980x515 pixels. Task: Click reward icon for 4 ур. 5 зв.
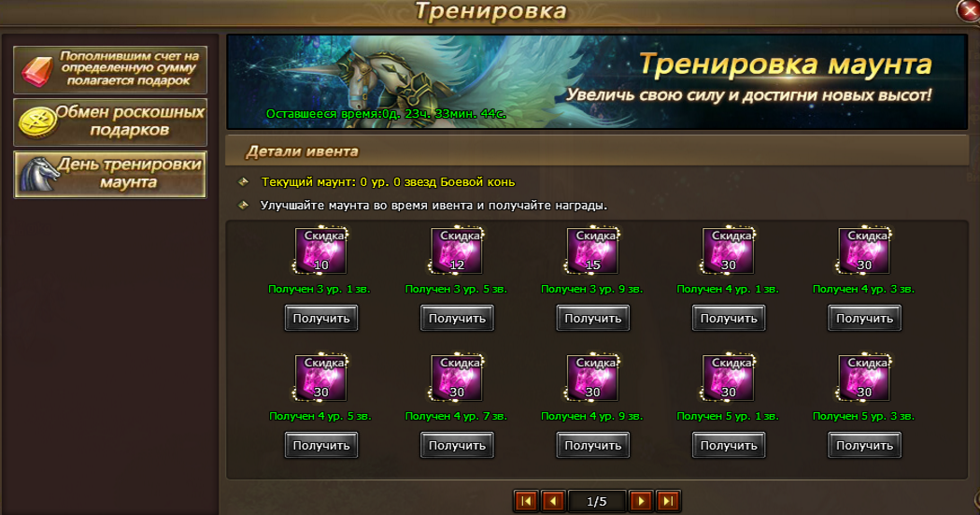click(320, 378)
